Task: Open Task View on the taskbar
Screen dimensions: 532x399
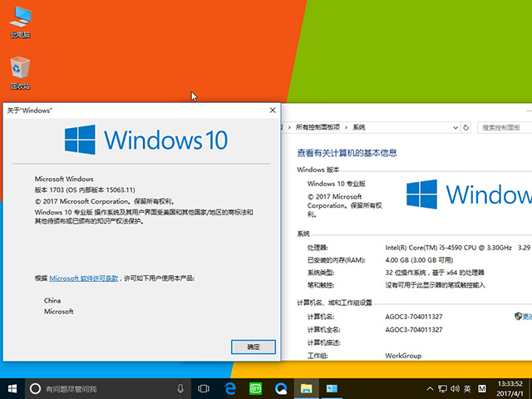Action: [204, 388]
